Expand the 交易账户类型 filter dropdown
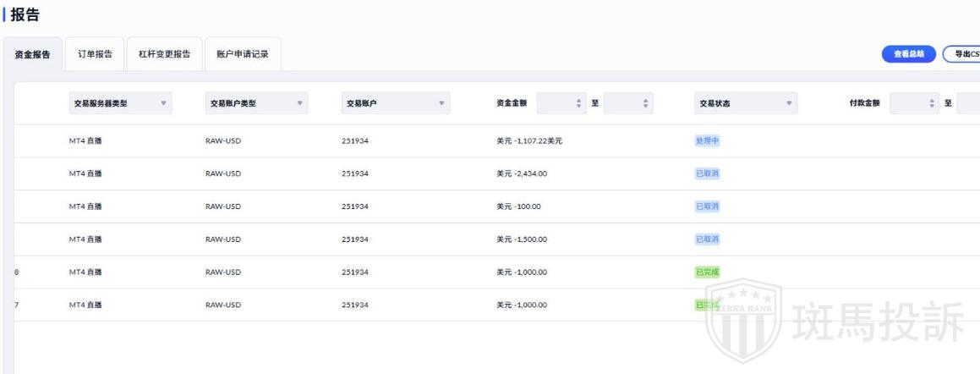 tap(256, 103)
